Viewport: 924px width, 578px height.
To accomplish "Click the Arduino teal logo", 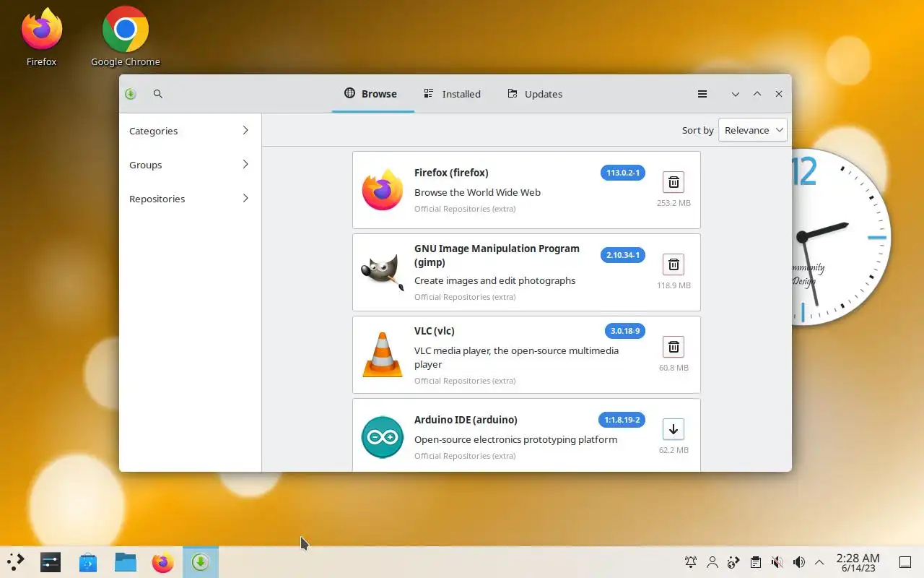I will pyautogui.click(x=382, y=437).
